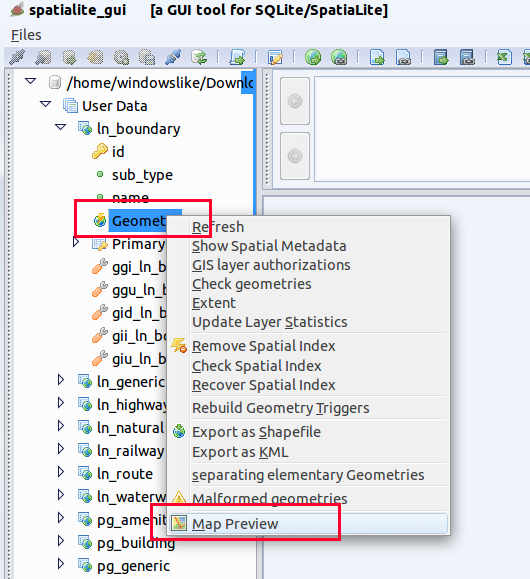The image size is (530, 579).
Task: Open the Files menu
Action: coord(26,35)
